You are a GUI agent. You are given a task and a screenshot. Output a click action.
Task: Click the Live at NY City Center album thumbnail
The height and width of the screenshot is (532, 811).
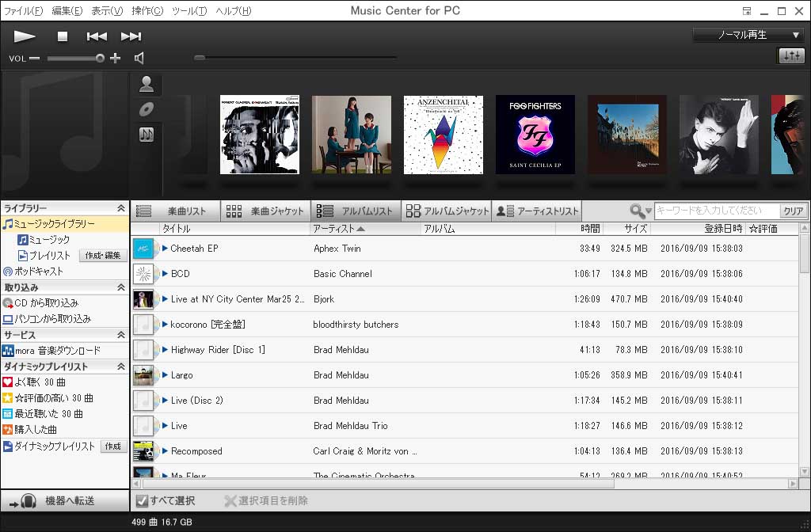143,298
